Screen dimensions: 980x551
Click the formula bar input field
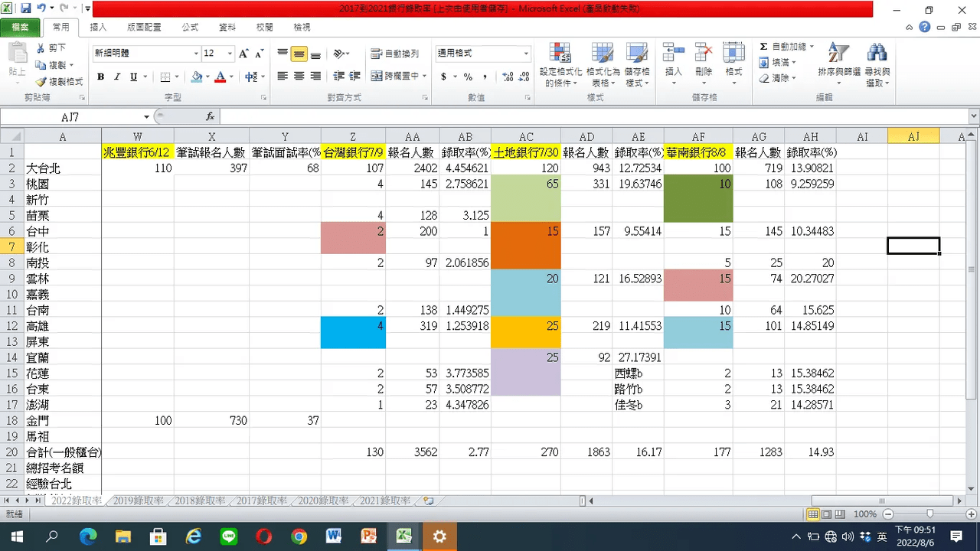[x=593, y=116]
